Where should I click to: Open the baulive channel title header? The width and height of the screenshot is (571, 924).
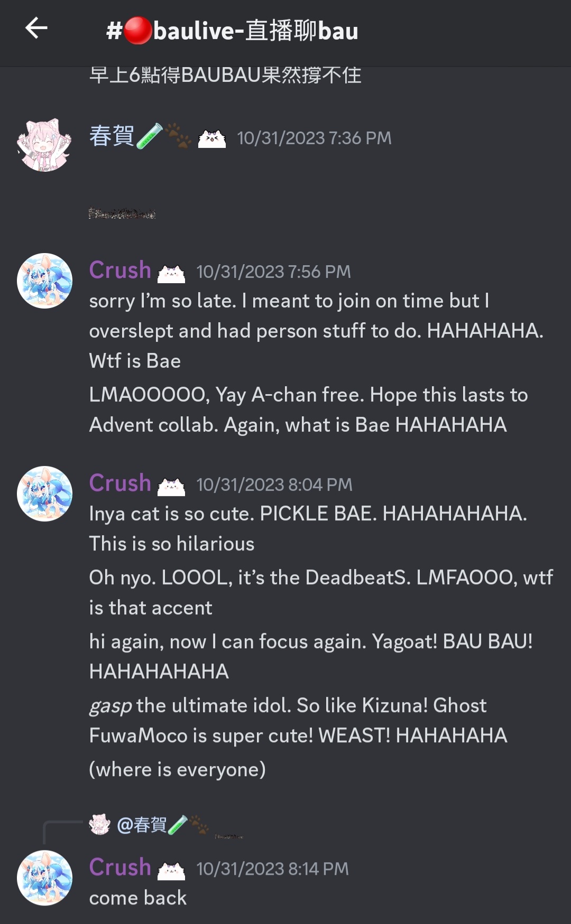pyautogui.click(x=232, y=31)
